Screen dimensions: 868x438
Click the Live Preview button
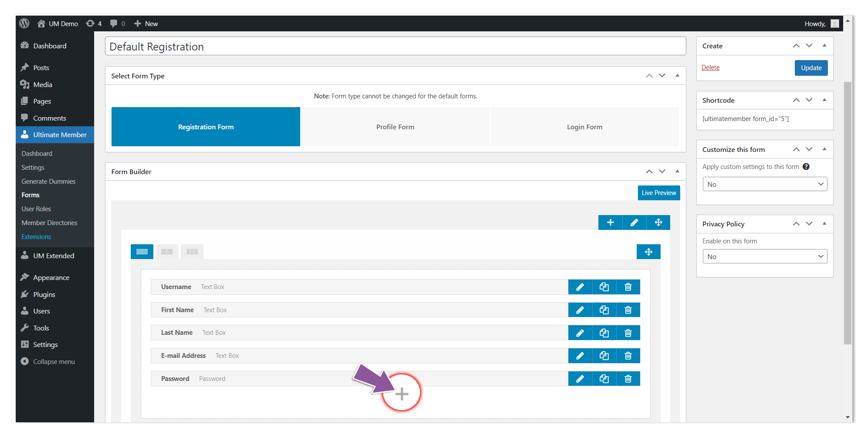pyautogui.click(x=659, y=193)
